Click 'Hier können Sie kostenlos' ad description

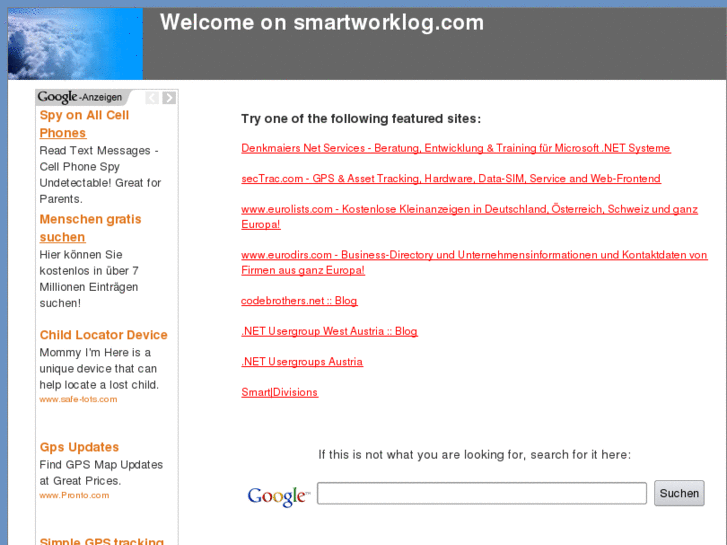pyautogui.click(x=89, y=279)
